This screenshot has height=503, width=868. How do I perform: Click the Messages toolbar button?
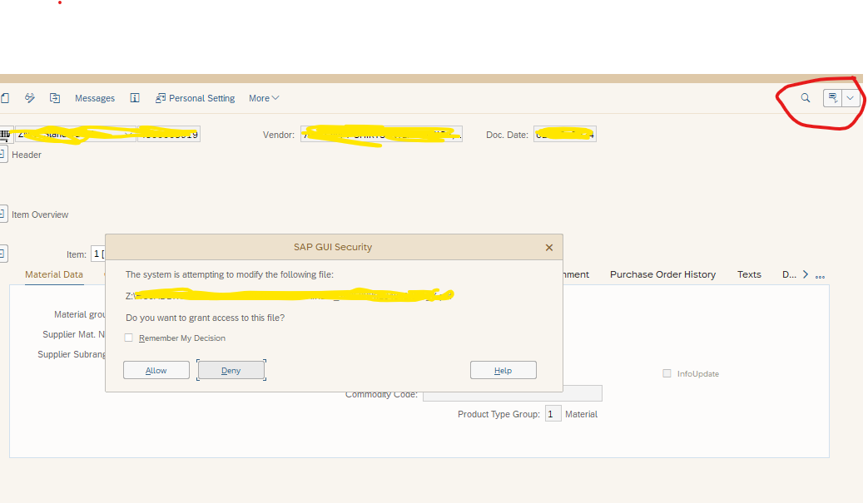tap(95, 98)
